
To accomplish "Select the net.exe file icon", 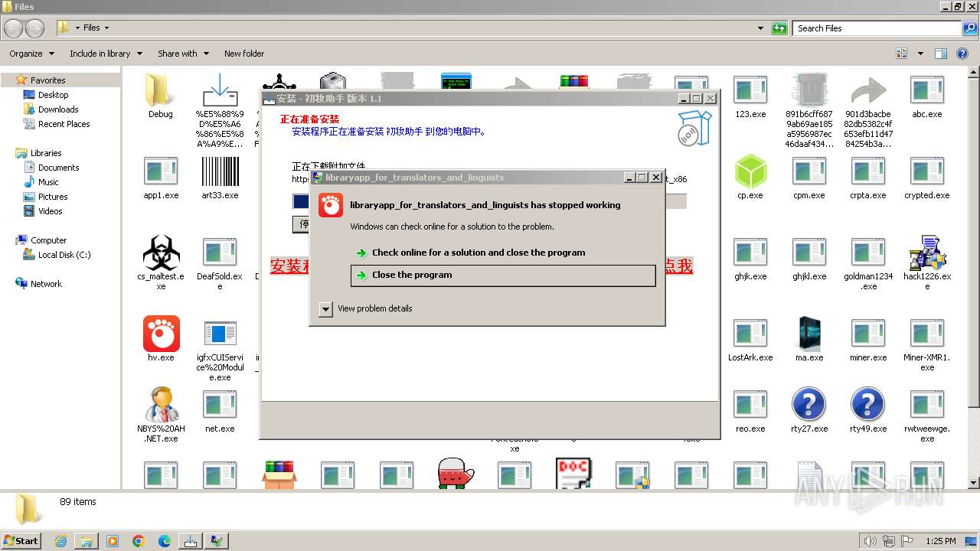I will (220, 405).
